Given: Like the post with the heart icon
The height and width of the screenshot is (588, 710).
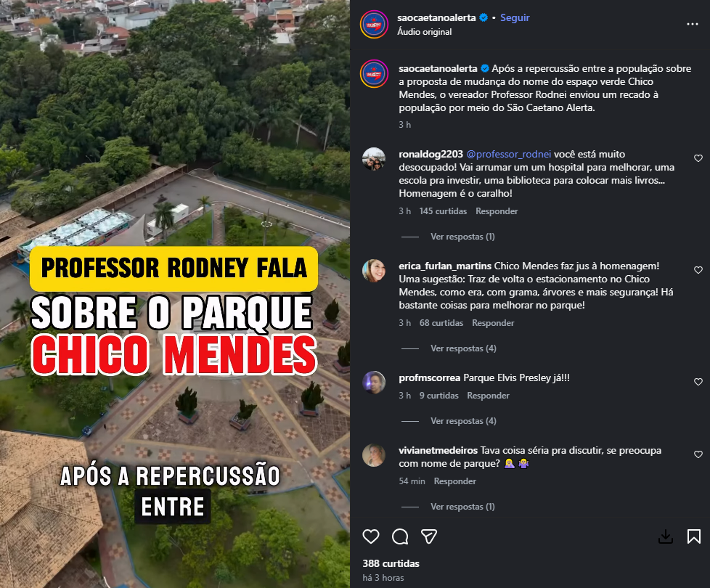Looking at the screenshot, I should pos(371,536).
